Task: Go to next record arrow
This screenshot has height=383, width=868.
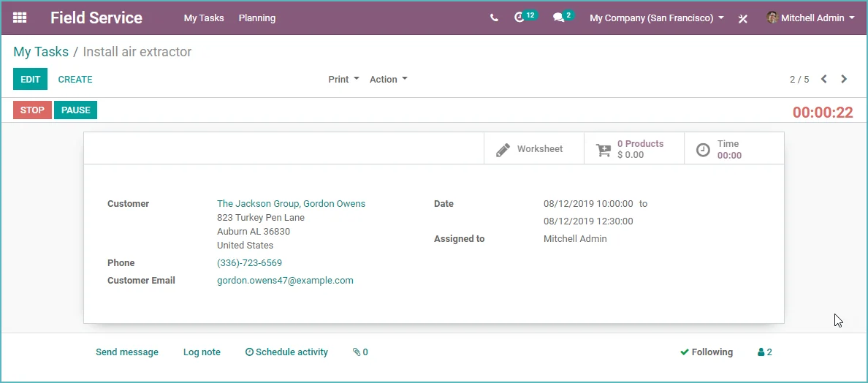Action: pyautogui.click(x=844, y=79)
